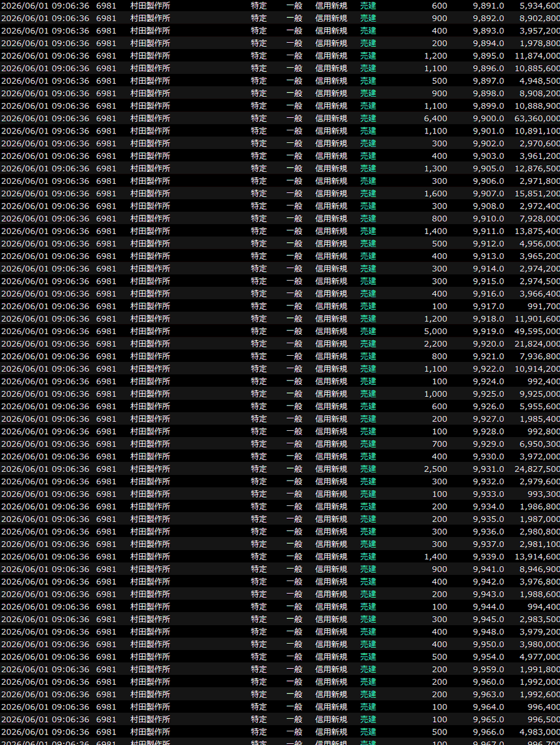Select amount 3,976,800

tap(540, 582)
